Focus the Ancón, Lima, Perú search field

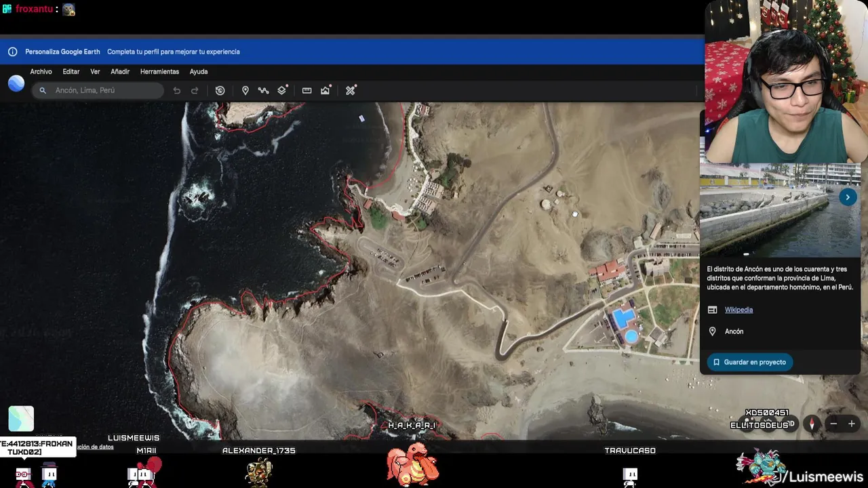[x=98, y=90]
